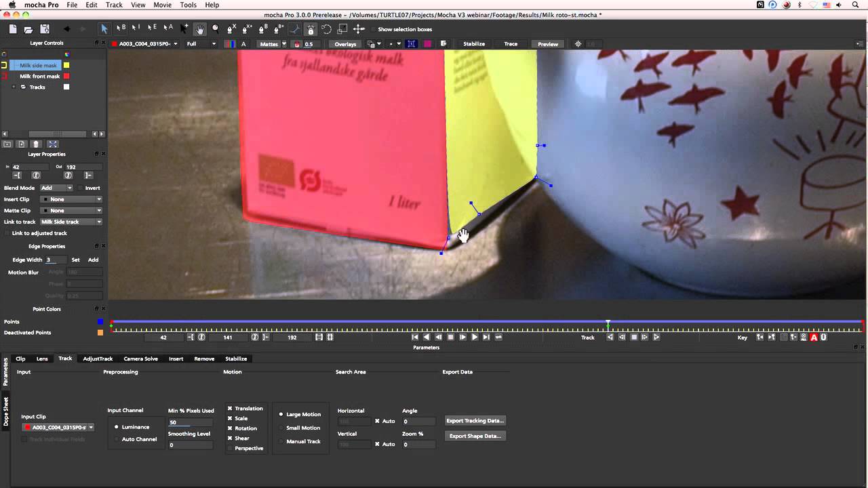Select the Add Point tool
This screenshot has width=868, height=488.
pyautogui.click(x=184, y=28)
